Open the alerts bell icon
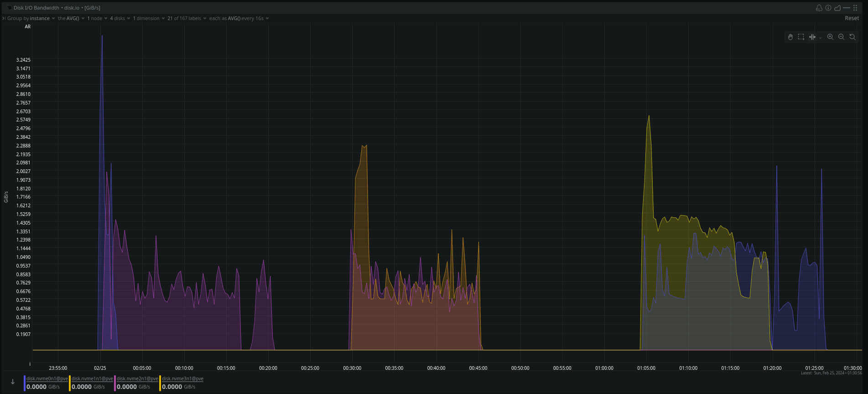 pos(819,8)
